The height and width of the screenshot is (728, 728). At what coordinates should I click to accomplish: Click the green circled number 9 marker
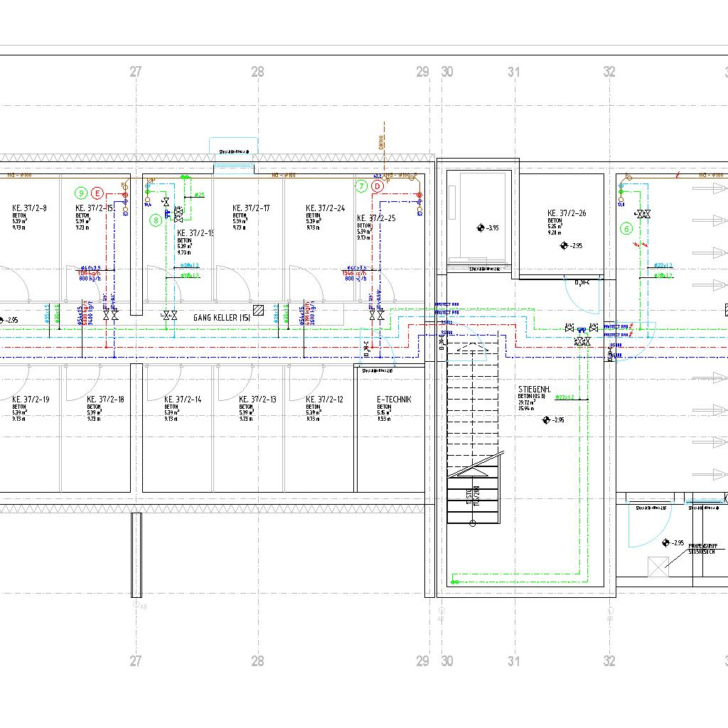pos(82,193)
